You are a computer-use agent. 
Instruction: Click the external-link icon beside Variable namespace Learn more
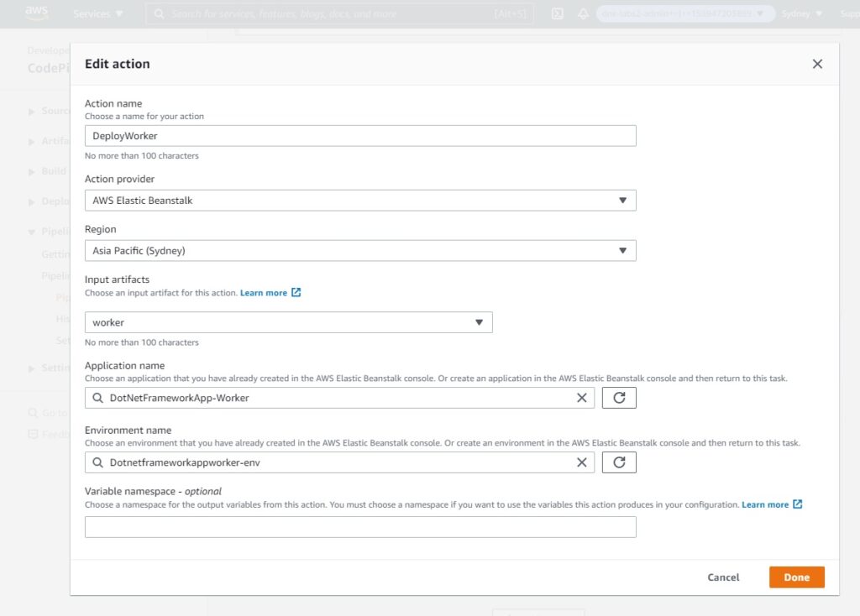(x=797, y=504)
